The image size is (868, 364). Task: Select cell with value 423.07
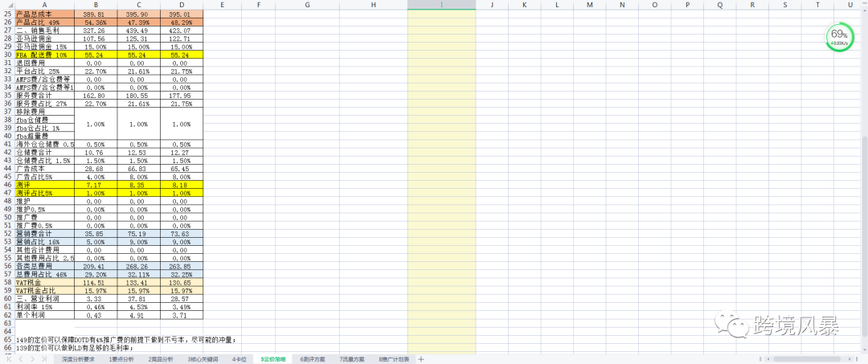click(x=182, y=31)
